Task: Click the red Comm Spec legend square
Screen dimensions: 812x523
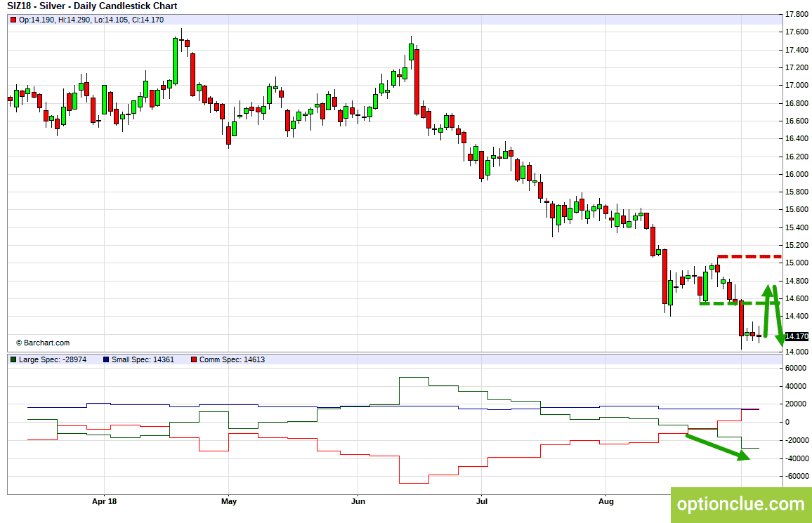Action: (x=194, y=359)
